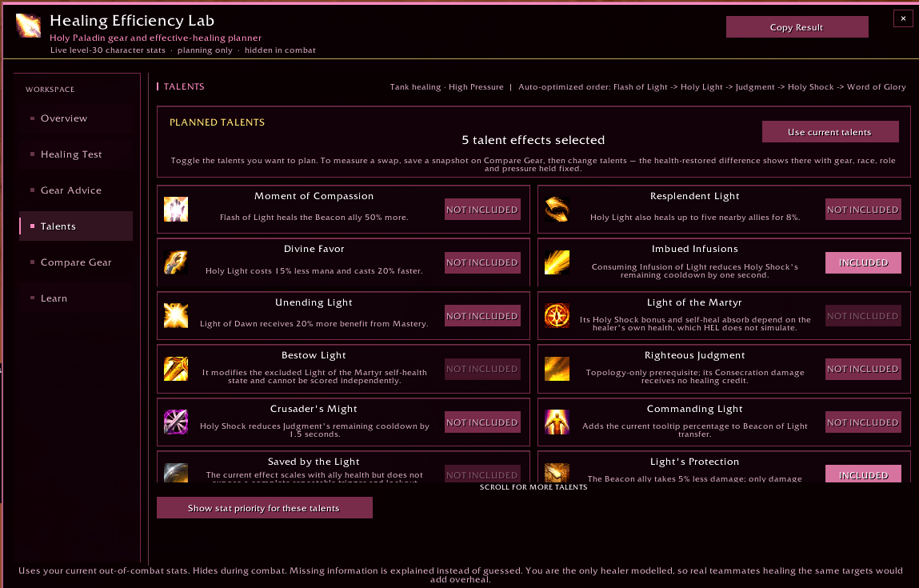The image size is (919, 588).
Task: Switch to the Healing Test tab
Action: coord(76,154)
